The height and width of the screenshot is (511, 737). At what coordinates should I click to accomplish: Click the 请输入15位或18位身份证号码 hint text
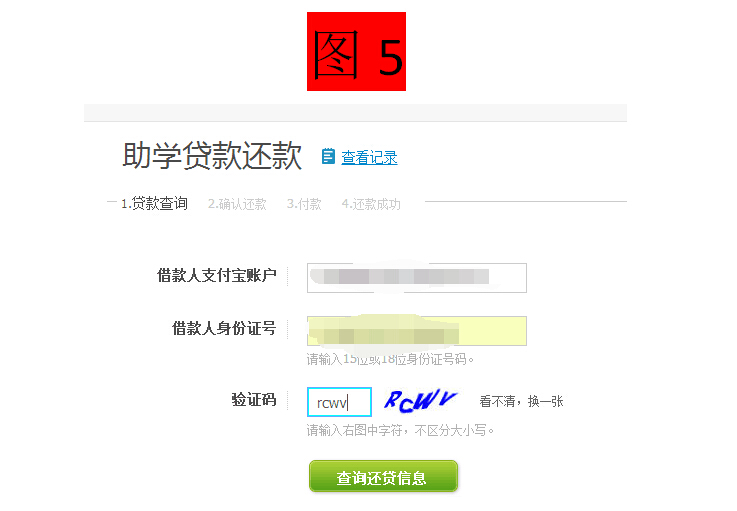point(390,360)
